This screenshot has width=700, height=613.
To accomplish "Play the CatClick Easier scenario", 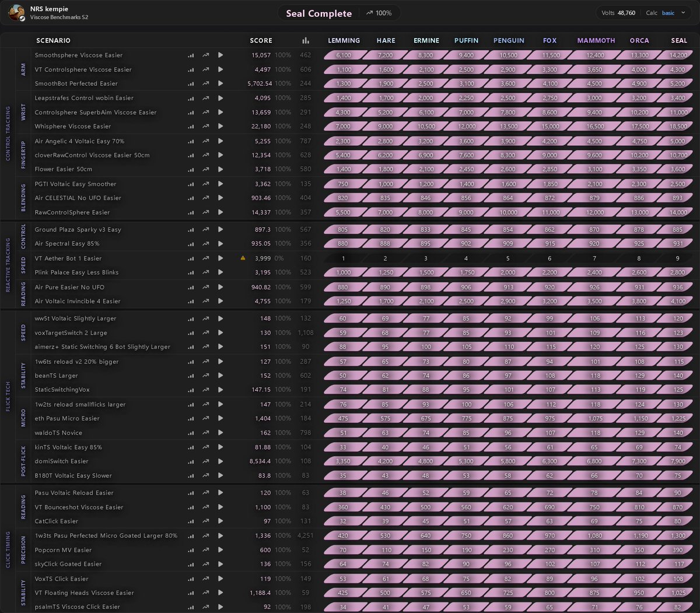I will point(220,521).
